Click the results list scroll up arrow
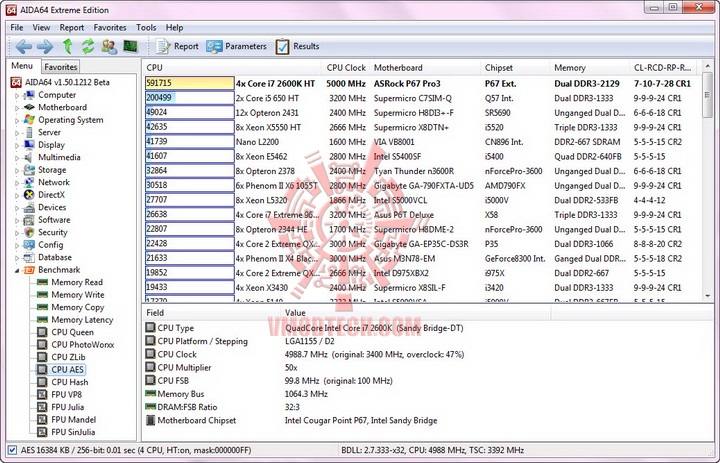This screenshot has width=720, height=463. [x=707, y=67]
